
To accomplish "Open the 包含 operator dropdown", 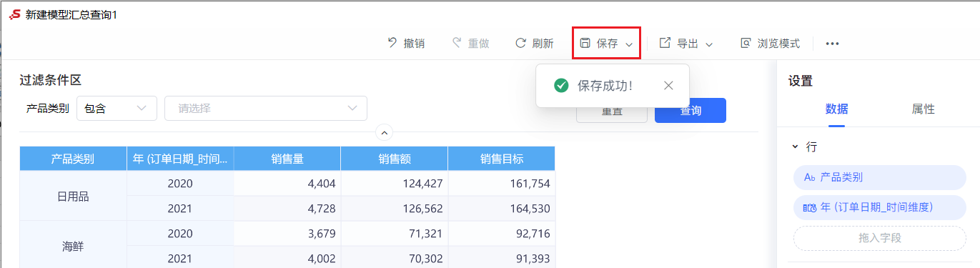I will 117,109.
